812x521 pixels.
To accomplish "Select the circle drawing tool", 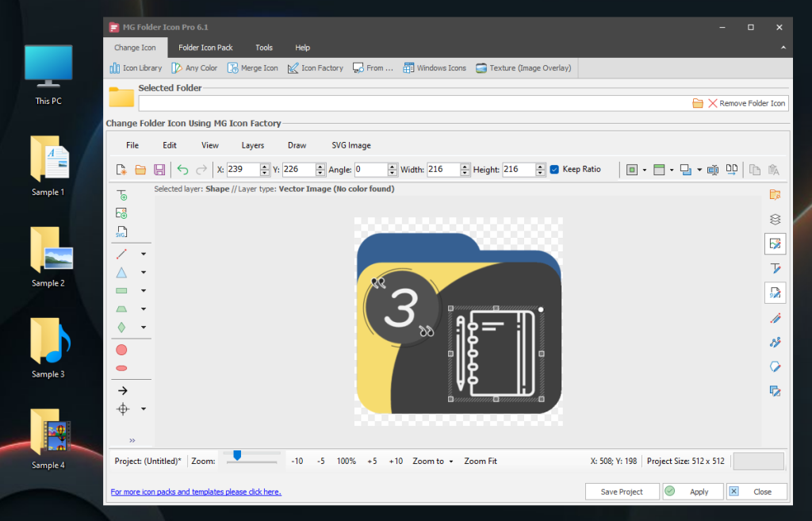I will (x=121, y=349).
